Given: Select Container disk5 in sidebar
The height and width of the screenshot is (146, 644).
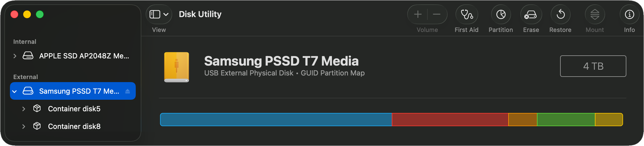Looking at the screenshot, I should pos(74,109).
